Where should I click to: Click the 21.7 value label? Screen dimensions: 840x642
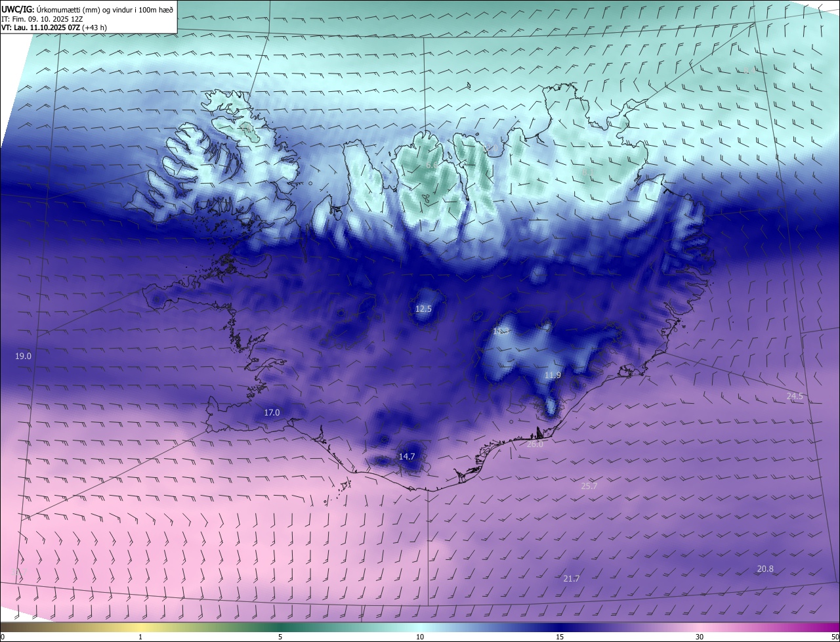[572, 579]
